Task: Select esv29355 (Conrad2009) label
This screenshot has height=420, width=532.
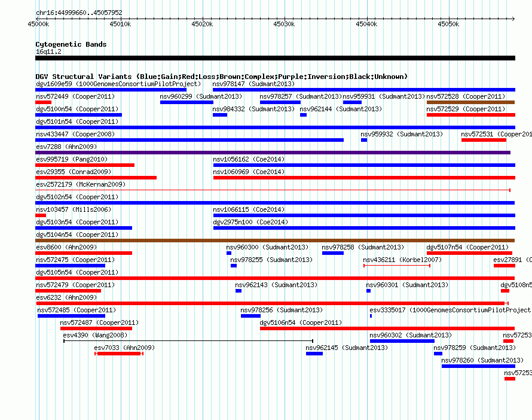Action: (74, 172)
